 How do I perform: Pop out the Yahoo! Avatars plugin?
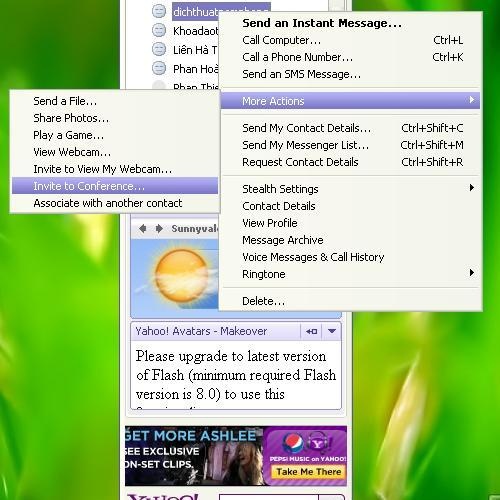pos(311,331)
